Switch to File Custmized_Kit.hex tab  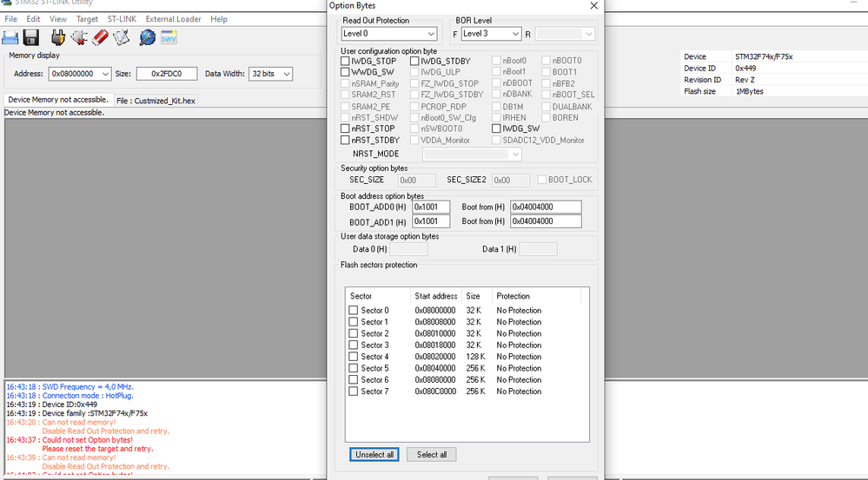tap(156, 101)
